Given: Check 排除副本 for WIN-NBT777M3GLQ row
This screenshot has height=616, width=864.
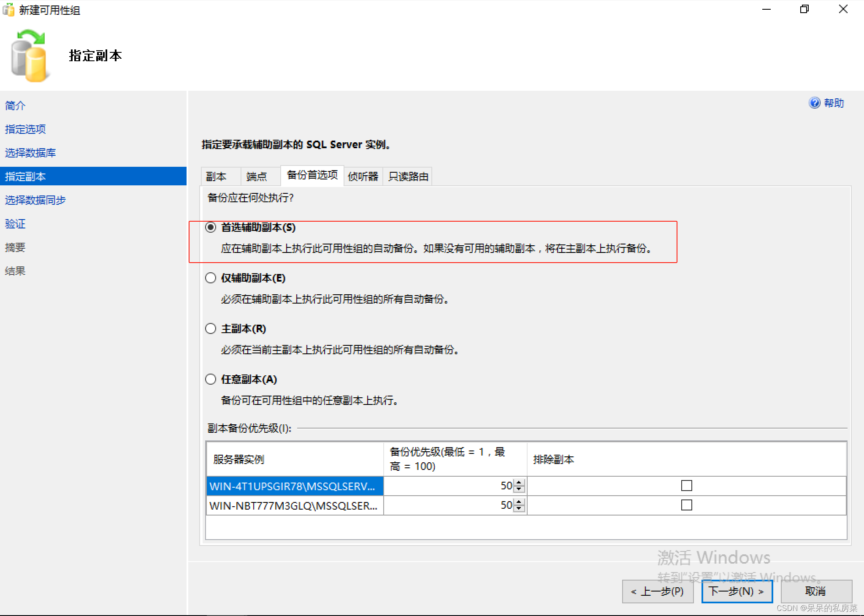Looking at the screenshot, I should pyautogui.click(x=687, y=505).
